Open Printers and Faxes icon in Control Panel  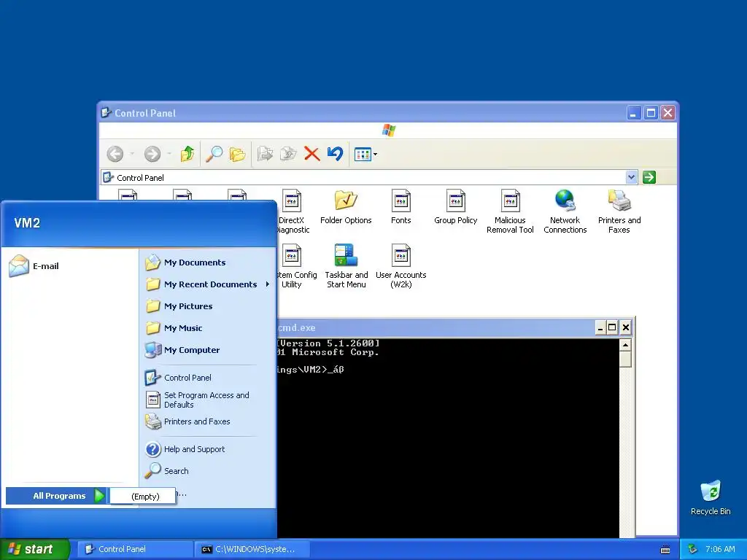[x=619, y=211]
